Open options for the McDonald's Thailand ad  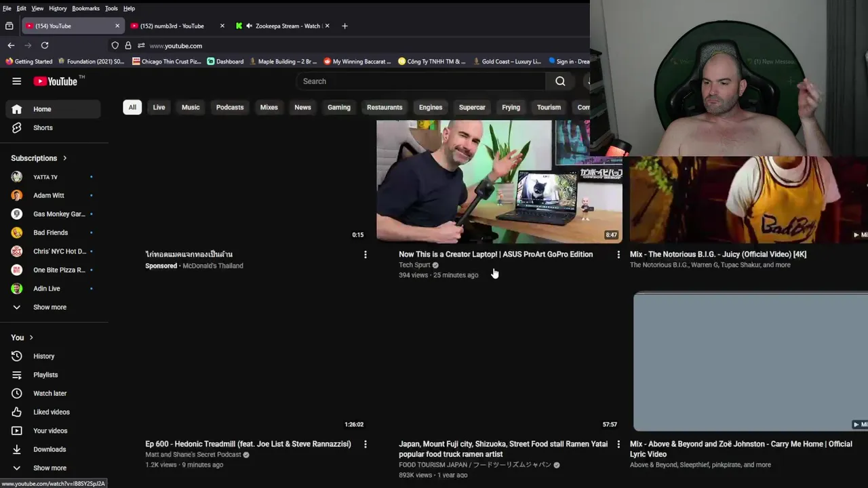point(366,255)
